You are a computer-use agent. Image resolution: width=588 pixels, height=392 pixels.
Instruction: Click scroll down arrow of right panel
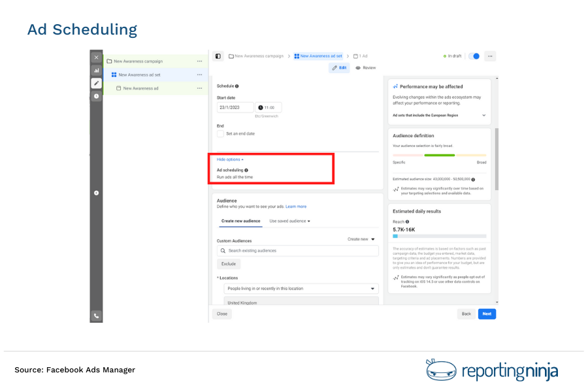(x=497, y=302)
